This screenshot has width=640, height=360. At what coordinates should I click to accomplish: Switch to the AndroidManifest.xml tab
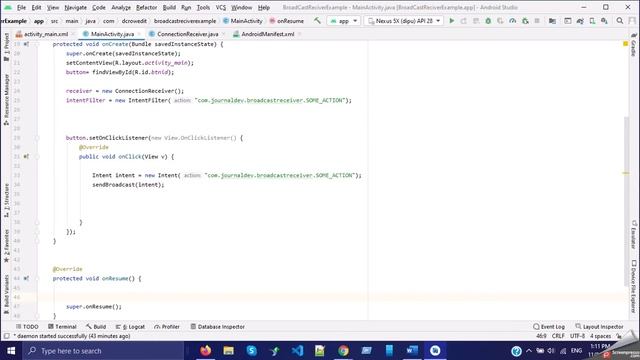pos(267,34)
